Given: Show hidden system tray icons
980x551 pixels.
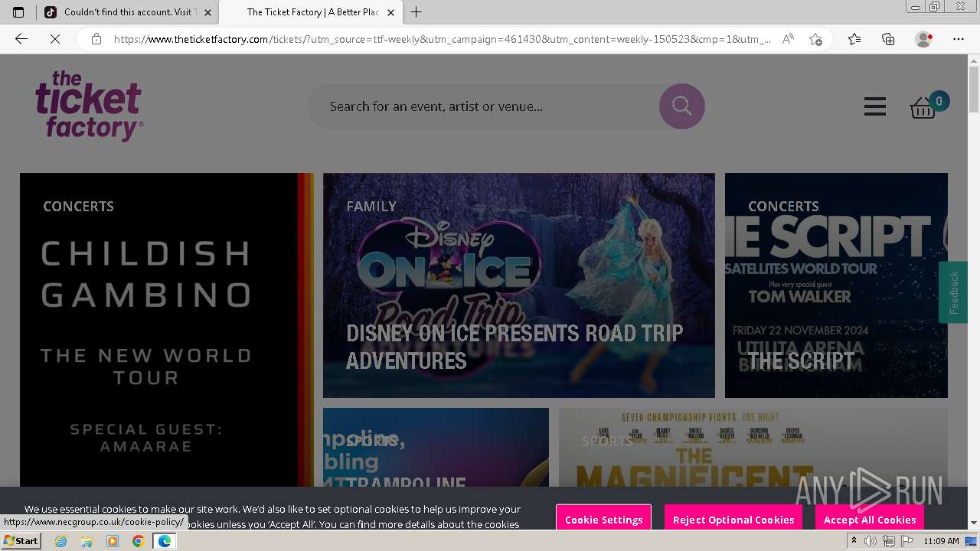Looking at the screenshot, I should [x=854, y=541].
